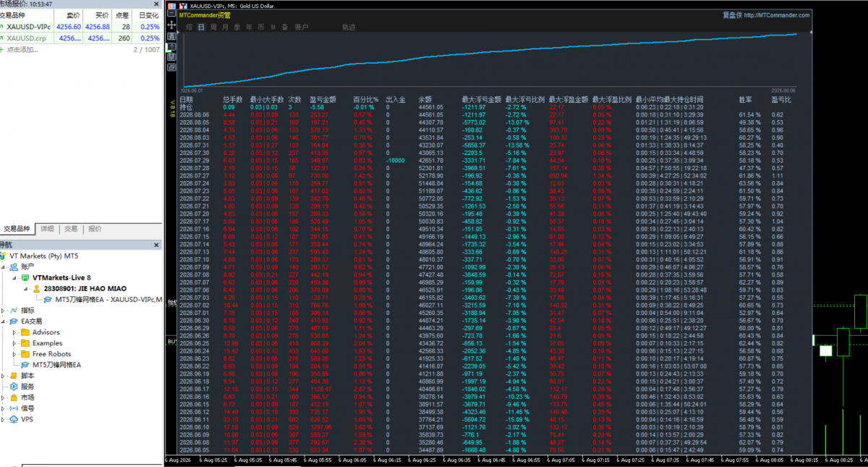This screenshot has width=868, height=467.
Task: Click the sidebar icon just below the question mark
Action: (x=171, y=57)
